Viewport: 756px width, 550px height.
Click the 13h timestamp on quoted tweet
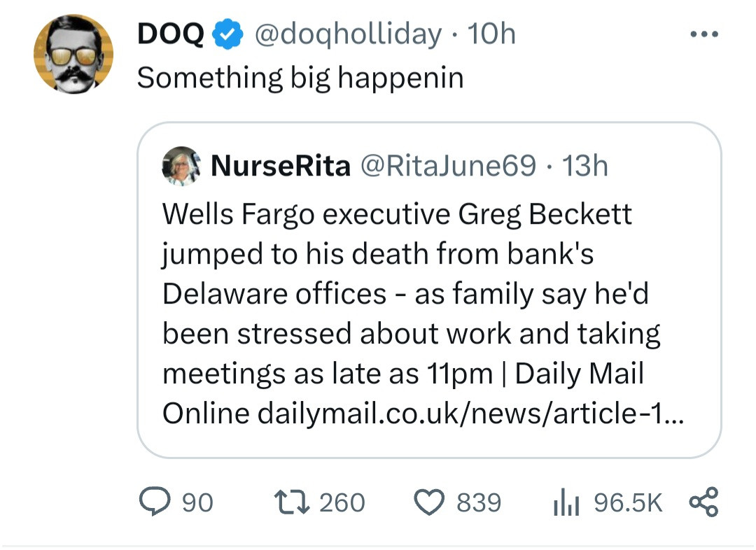pos(586,166)
